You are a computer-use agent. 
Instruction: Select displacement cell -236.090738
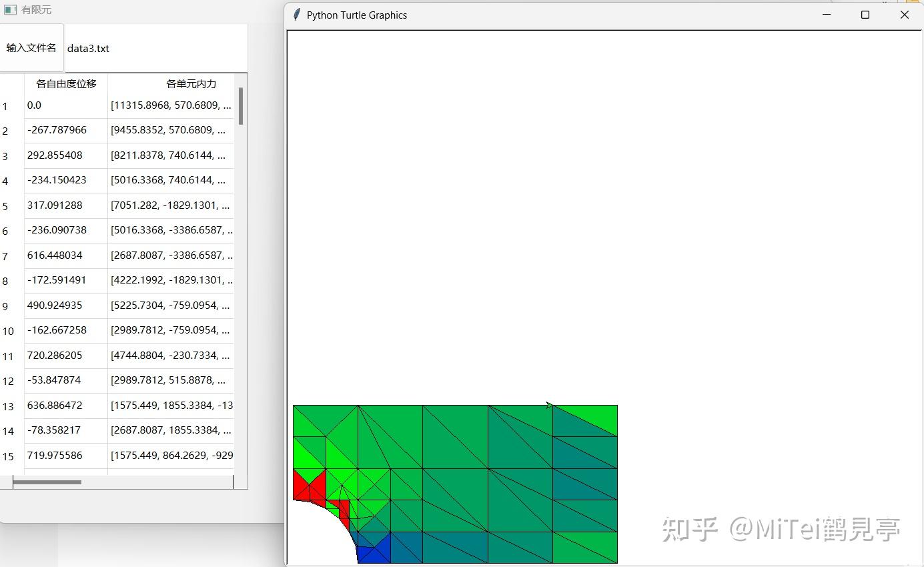click(x=66, y=230)
